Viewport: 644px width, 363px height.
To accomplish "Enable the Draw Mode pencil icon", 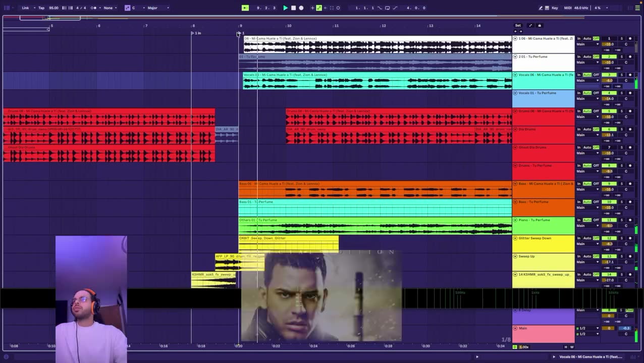I will coord(541,8).
